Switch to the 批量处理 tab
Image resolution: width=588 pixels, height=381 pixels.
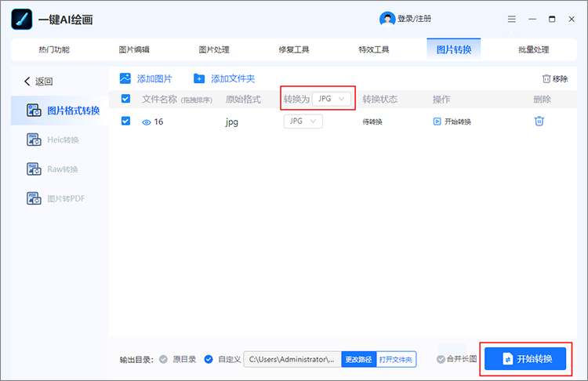click(533, 49)
